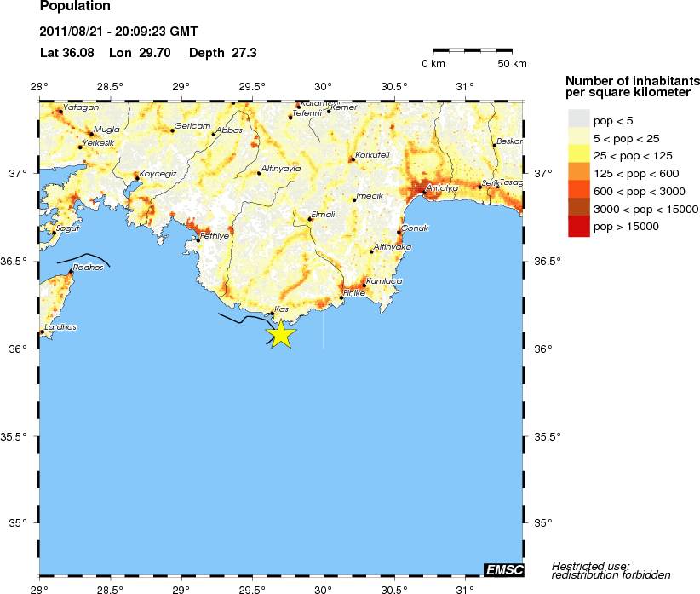Pick the Rodhos city marker on the island
700x594 pixels.
[71, 271]
